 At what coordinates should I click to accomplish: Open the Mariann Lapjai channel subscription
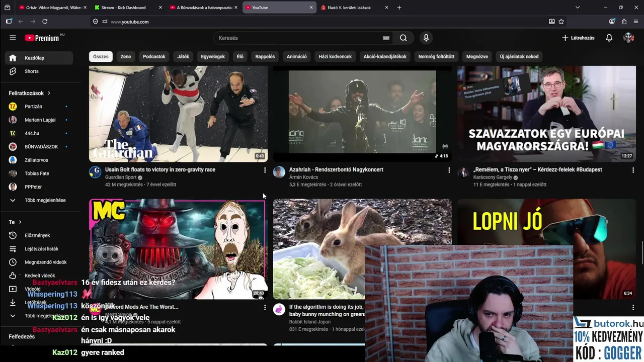click(39, 120)
